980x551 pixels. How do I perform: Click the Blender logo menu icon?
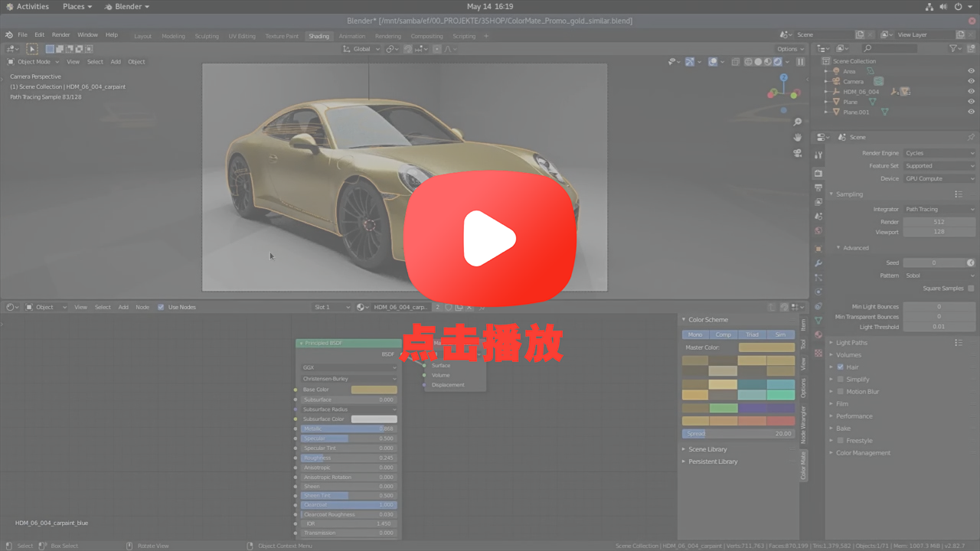pos(9,35)
